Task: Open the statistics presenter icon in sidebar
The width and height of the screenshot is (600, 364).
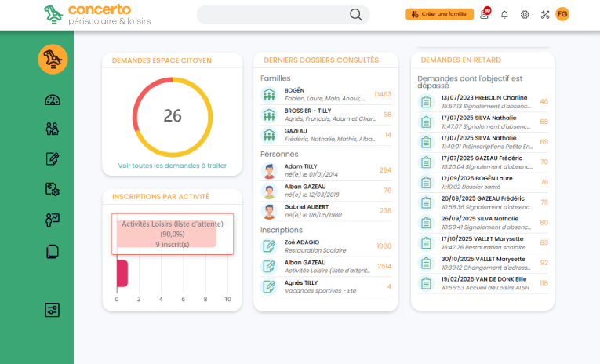Action: point(53,220)
